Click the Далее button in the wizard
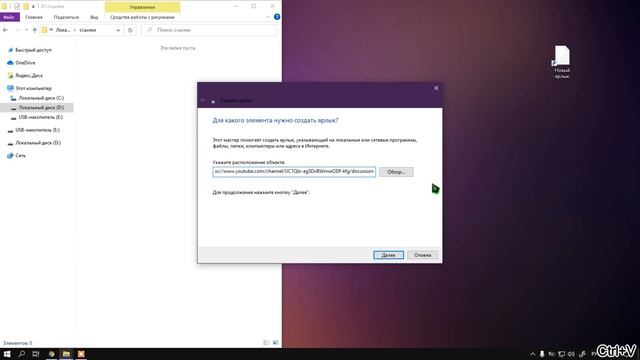Viewport: 640px width, 360px height. 388,255
